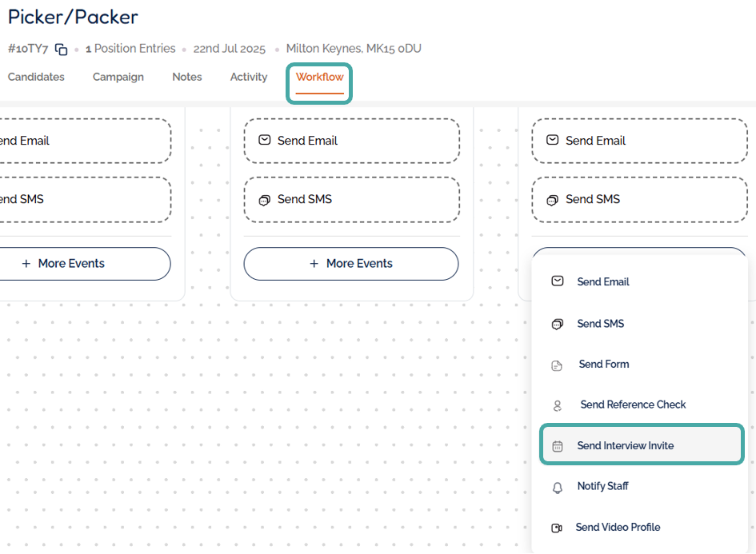Click chat bubble icon in dropdown Send SMS
The height and width of the screenshot is (554, 756).
coord(558,324)
